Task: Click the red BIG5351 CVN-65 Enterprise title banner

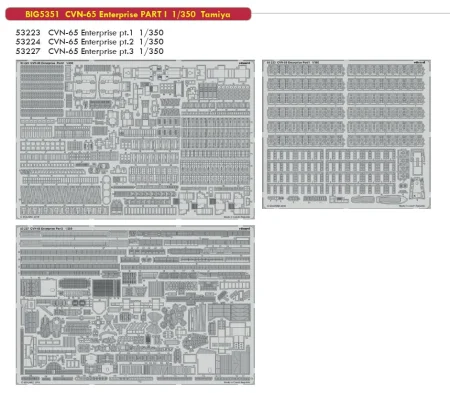Action: click(128, 14)
